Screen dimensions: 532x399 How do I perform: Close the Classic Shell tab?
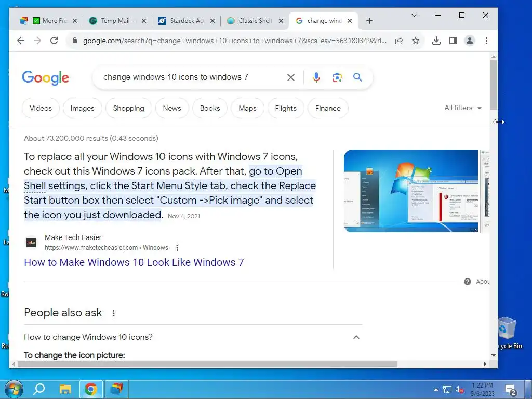coord(281,21)
